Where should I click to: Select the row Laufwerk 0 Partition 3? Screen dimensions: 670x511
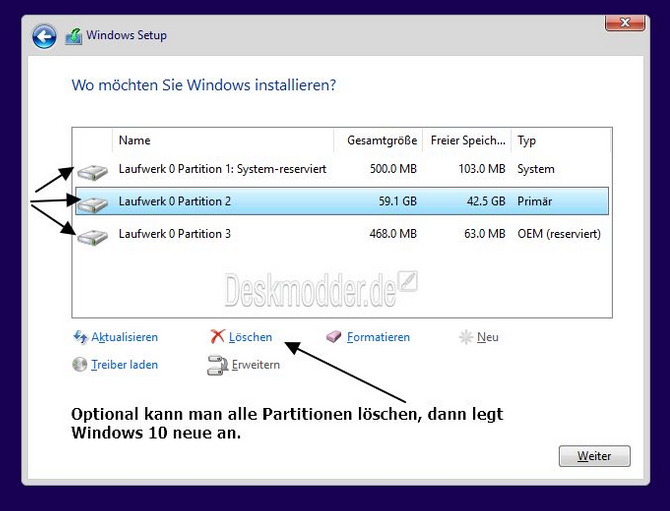[x=342, y=234]
